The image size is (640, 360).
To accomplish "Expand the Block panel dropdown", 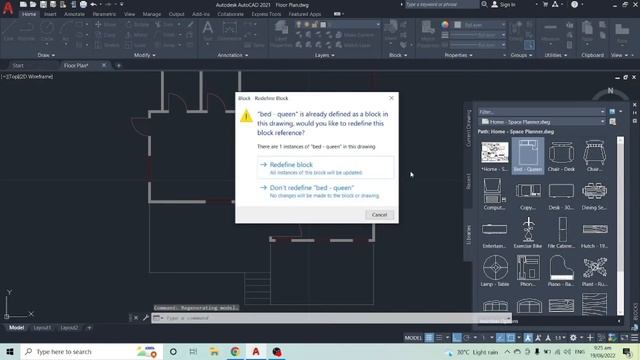I will click(398, 55).
